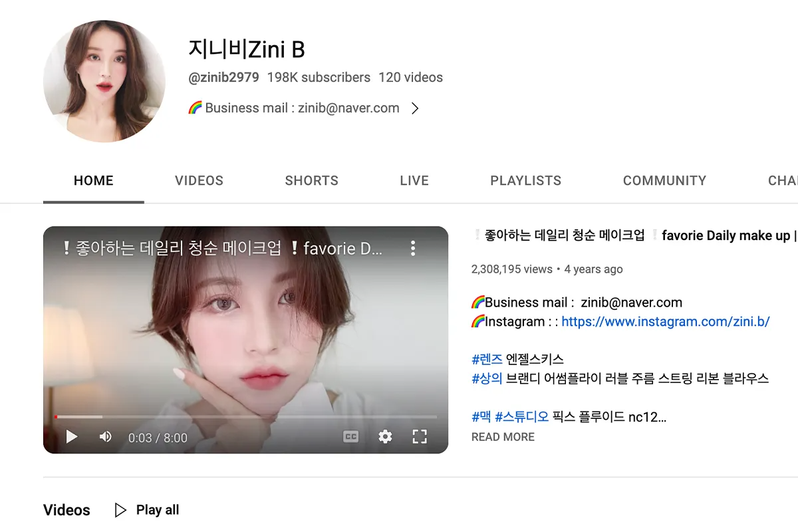798x532 pixels.
Task: Select the Playlists tab
Action: pos(525,181)
